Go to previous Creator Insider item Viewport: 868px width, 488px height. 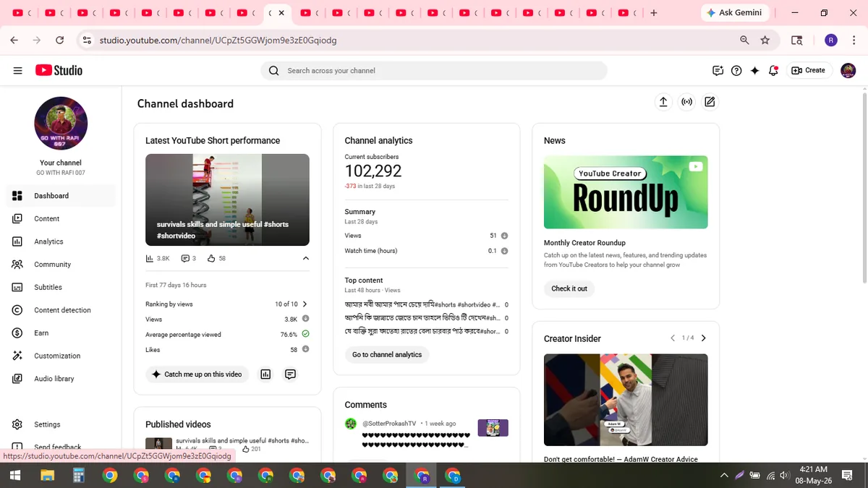(x=673, y=338)
